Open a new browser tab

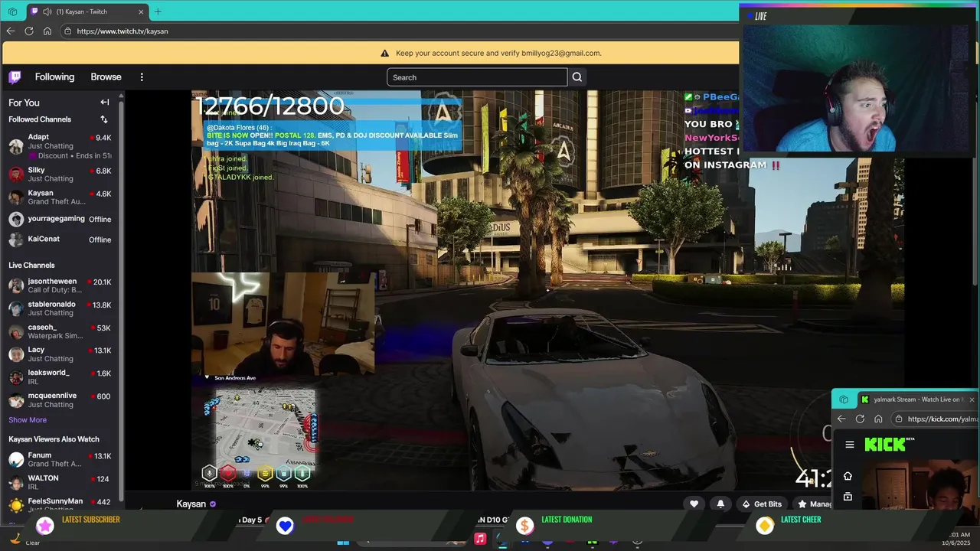[158, 11]
